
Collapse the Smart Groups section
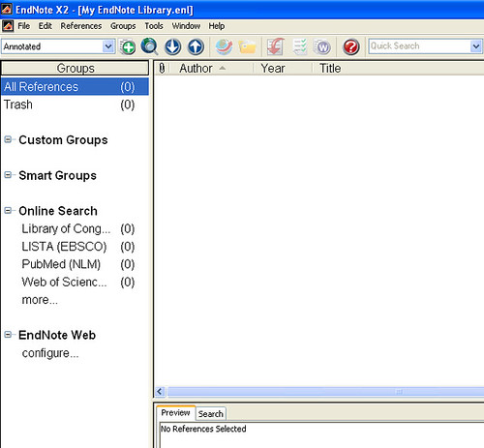click(x=8, y=175)
